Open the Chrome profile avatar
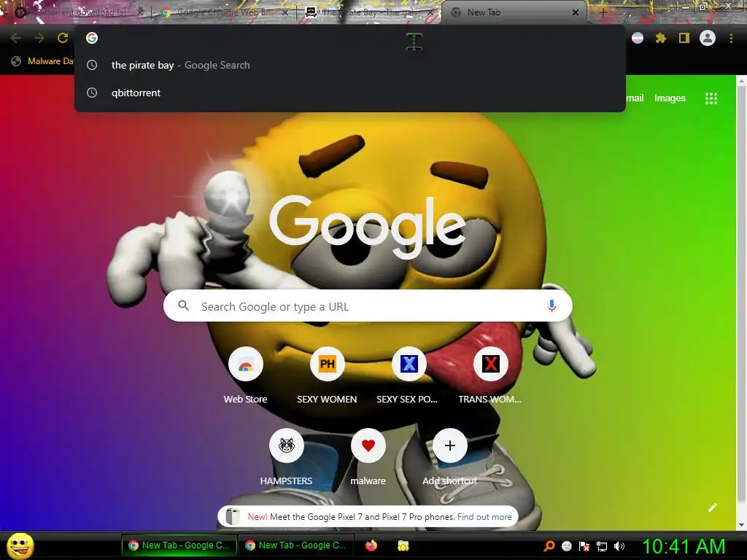The width and height of the screenshot is (747, 560). coord(708,38)
